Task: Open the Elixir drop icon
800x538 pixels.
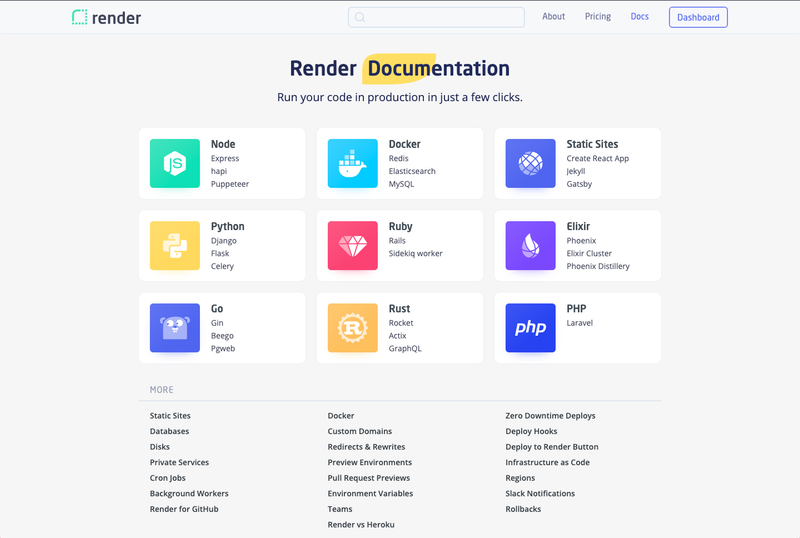Action: pyautogui.click(x=531, y=246)
